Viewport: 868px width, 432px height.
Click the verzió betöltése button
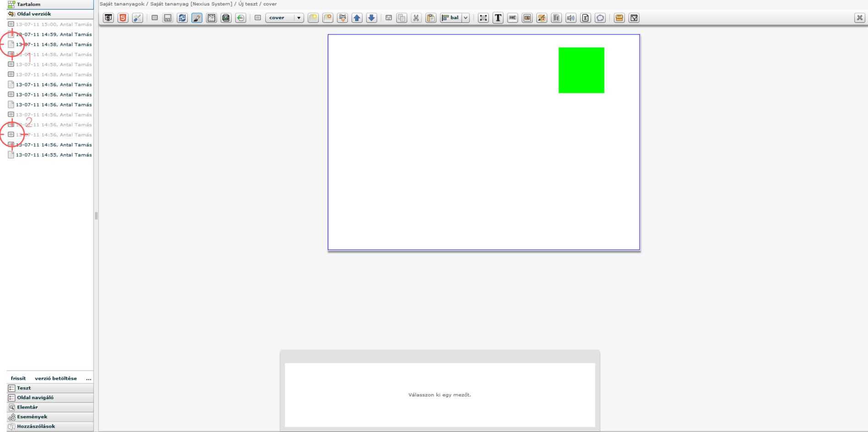[56, 378]
